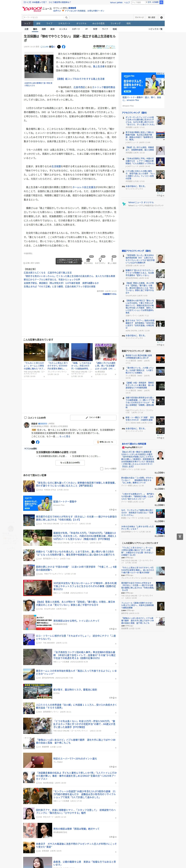Open the ヘルプ header link

127,2
